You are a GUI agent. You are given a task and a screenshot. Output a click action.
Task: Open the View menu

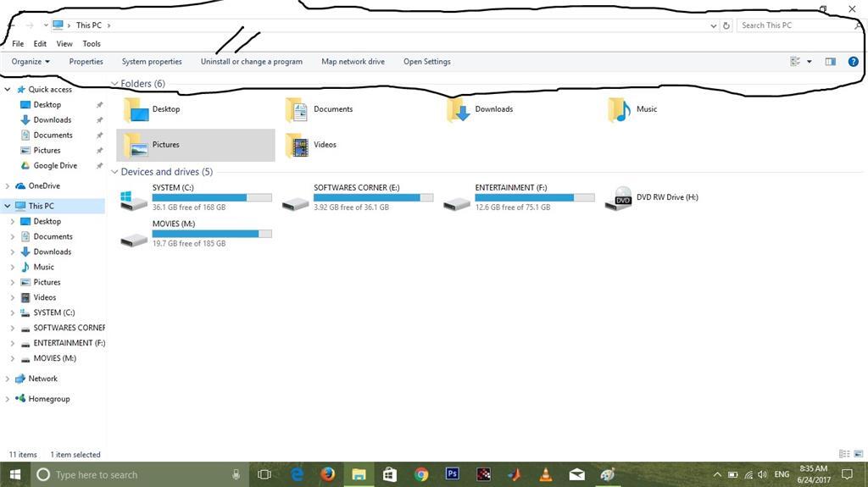click(64, 44)
